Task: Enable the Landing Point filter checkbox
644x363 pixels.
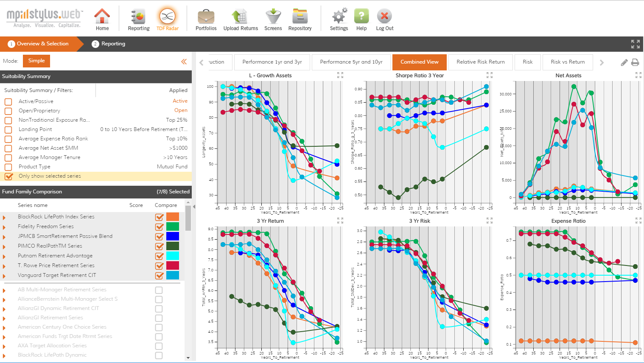Action: click(x=8, y=130)
